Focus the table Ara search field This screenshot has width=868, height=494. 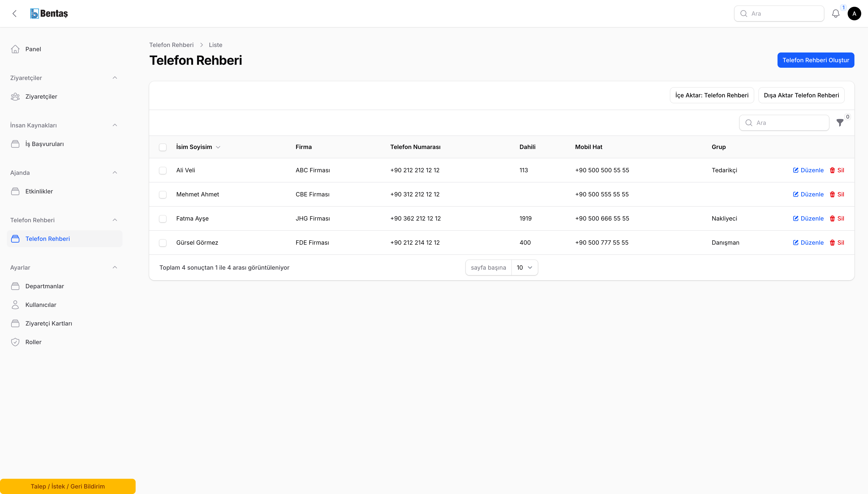pyautogui.click(x=784, y=123)
